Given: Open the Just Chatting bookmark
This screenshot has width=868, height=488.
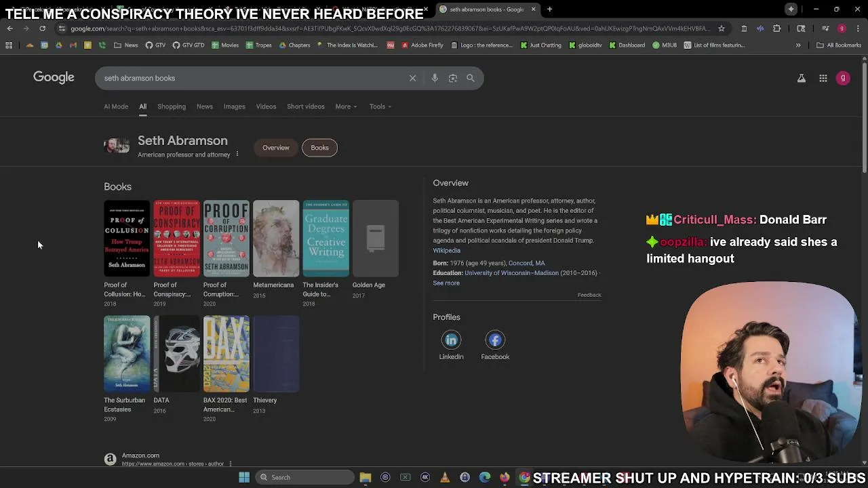Looking at the screenshot, I should coord(540,45).
